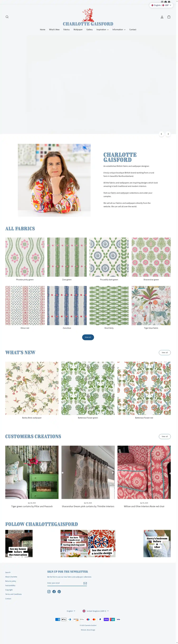Expand the Information menu
178x644 pixels.
click(119, 30)
